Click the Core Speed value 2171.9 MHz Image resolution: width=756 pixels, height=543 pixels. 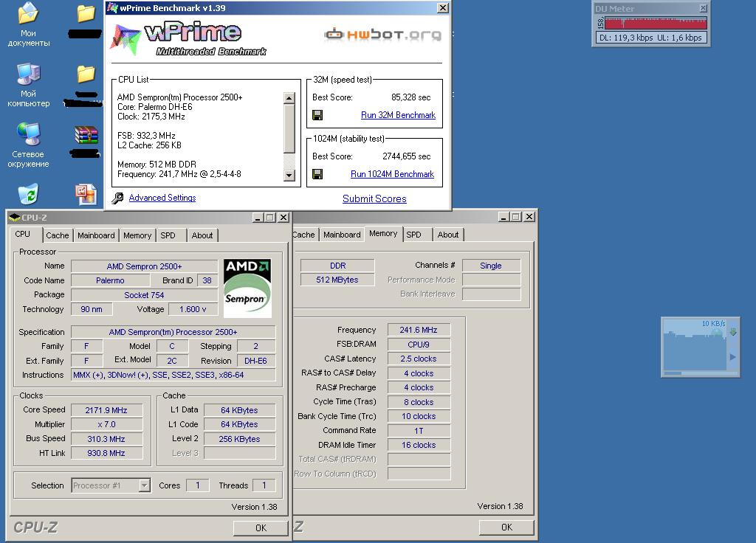tap(106, 410)
